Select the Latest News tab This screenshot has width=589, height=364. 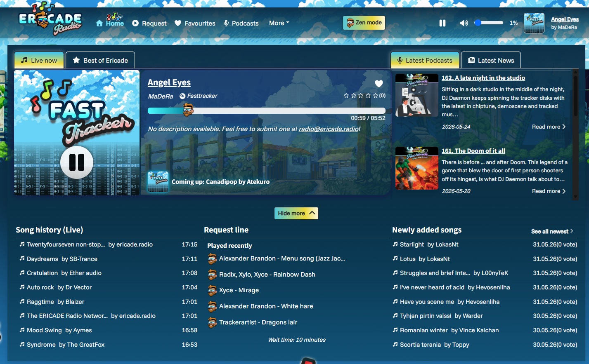click(491, 60)
